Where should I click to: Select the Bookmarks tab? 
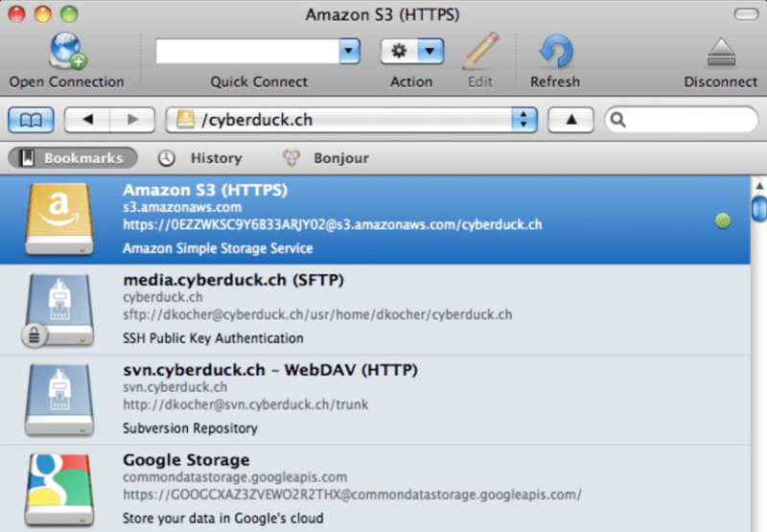73,158
